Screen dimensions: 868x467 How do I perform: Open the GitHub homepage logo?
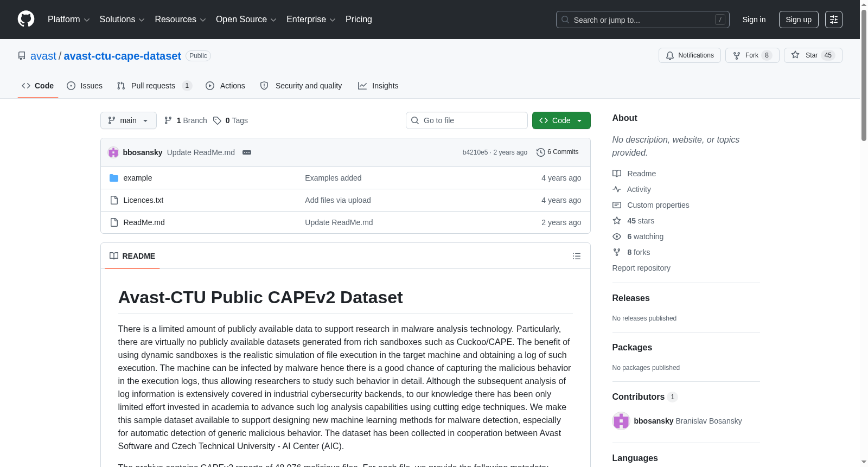(x=26, y=19)
